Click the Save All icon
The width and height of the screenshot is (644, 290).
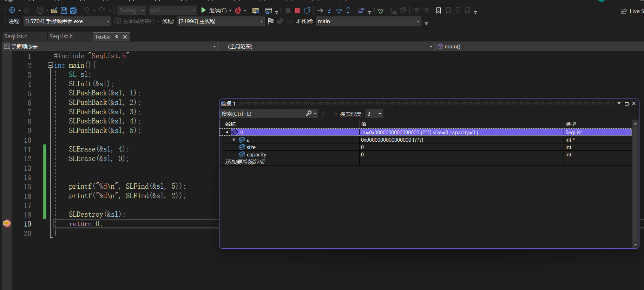tap(73, 11)
